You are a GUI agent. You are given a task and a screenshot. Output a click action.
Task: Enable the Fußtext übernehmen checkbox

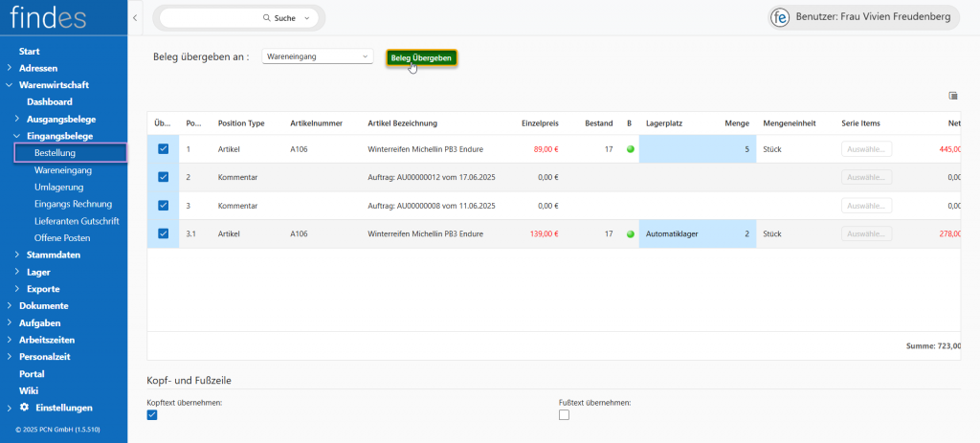click(x=564, y=414)
